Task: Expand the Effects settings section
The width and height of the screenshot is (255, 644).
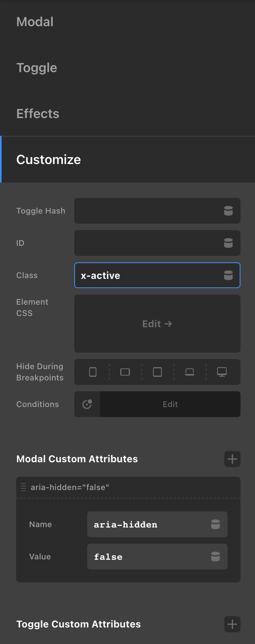Action: (x=38, y=114)
